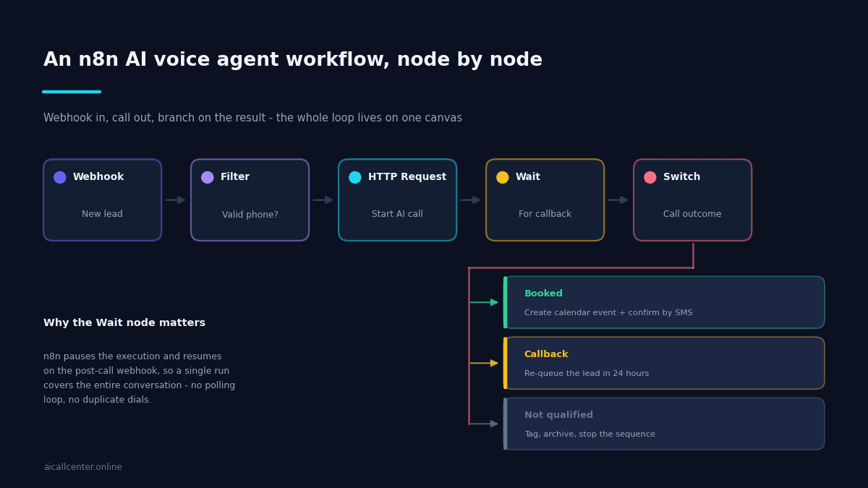Click the Filter node's purple dot icon
Image resolution: width=868 pixels, height=488 pixels.
coord(208,177)
